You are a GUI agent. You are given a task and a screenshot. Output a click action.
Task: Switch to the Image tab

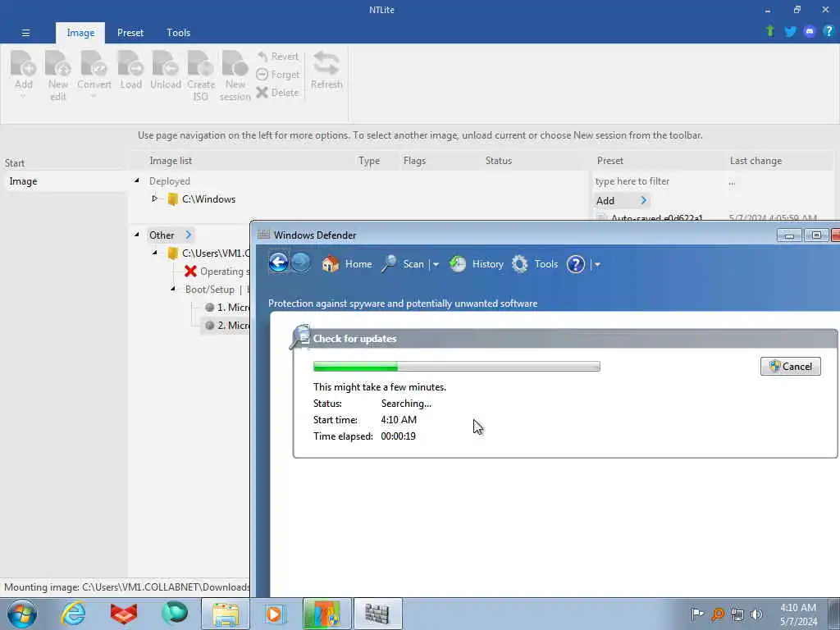click(80, 33)
